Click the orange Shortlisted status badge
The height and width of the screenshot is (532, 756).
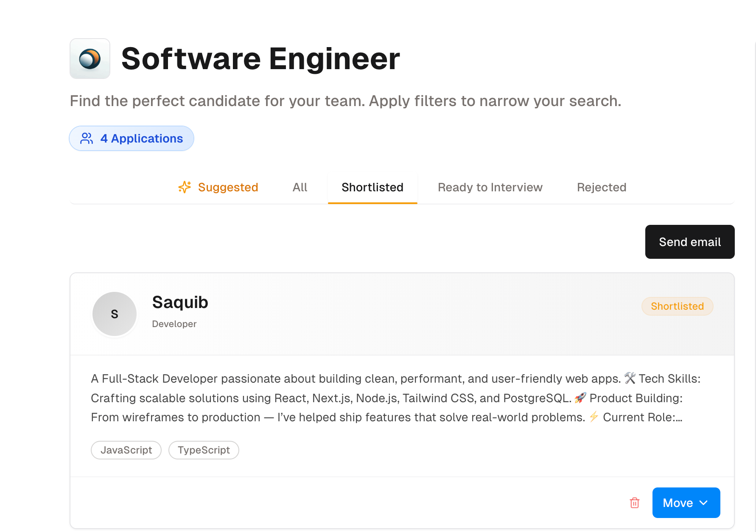[x=677, y=306]
